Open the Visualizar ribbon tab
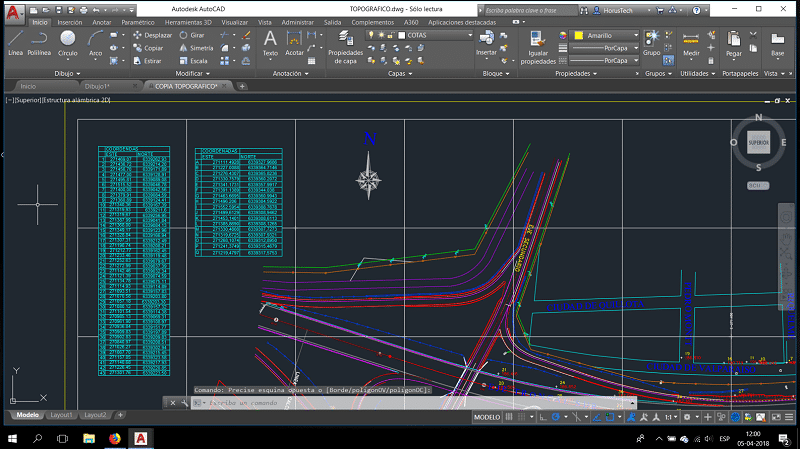This screenshot has width=800, height=449. point(234,22)
